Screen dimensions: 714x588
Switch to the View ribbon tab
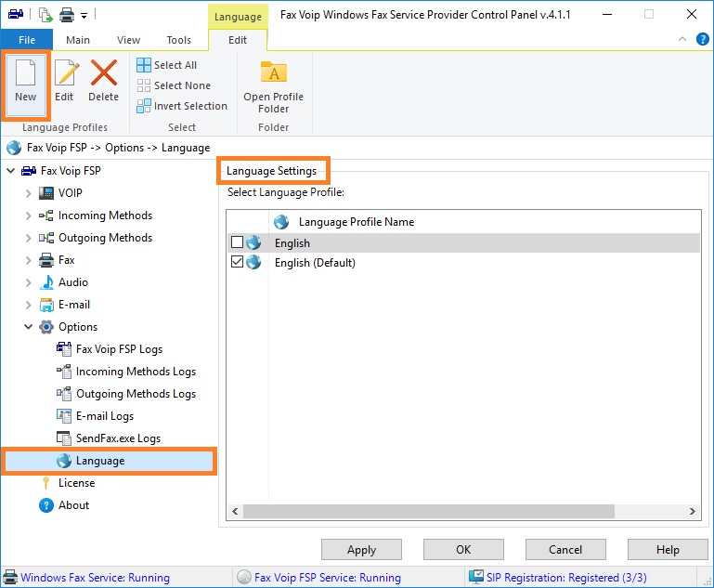128,40
